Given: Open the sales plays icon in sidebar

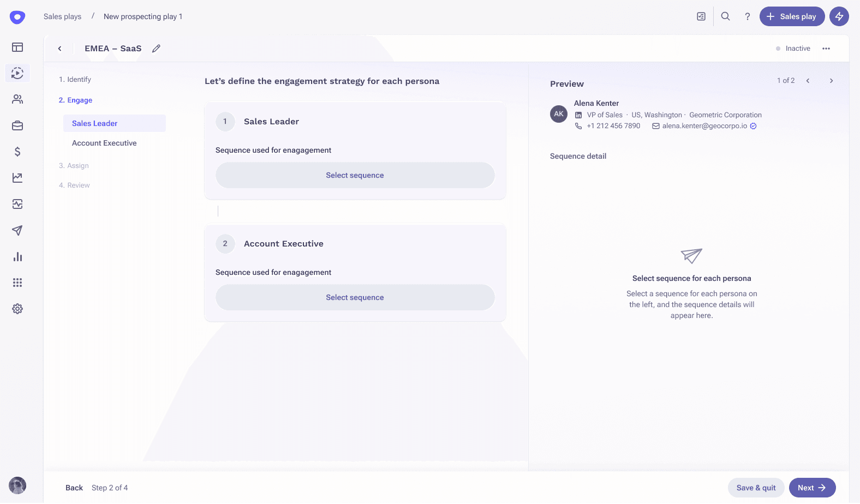Looking at the screenshot, I should [x=17, y=73].
